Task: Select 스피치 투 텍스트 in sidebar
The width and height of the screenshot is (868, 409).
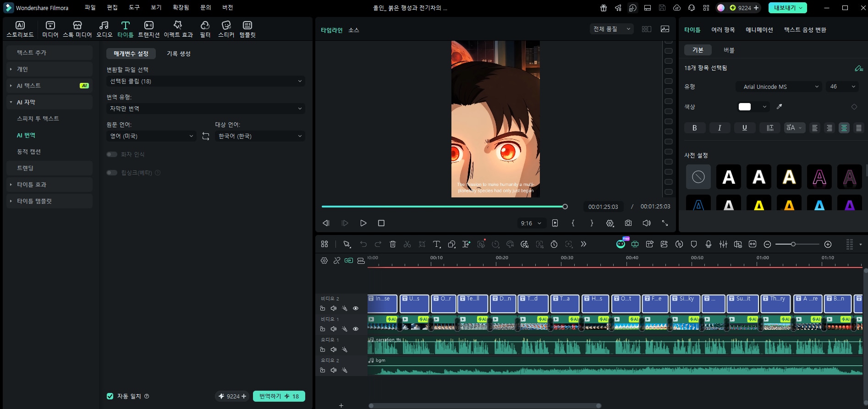Action: tap(38, 119)
